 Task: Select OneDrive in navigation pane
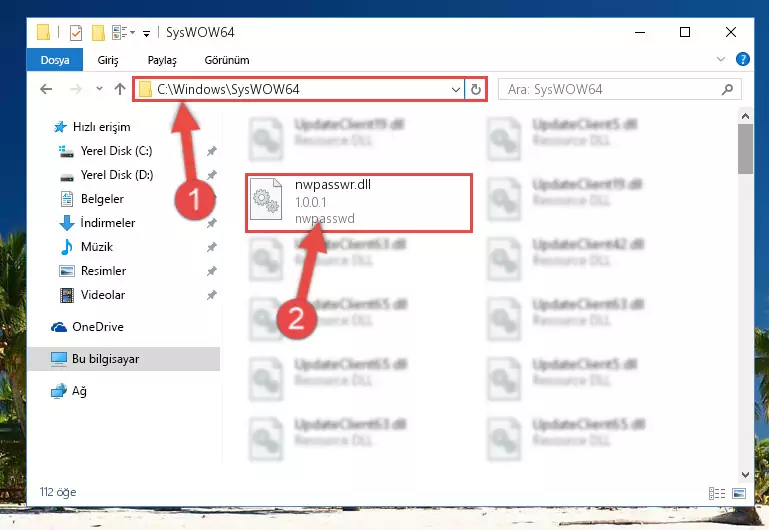pyautogui.click(x=98, y=327)
